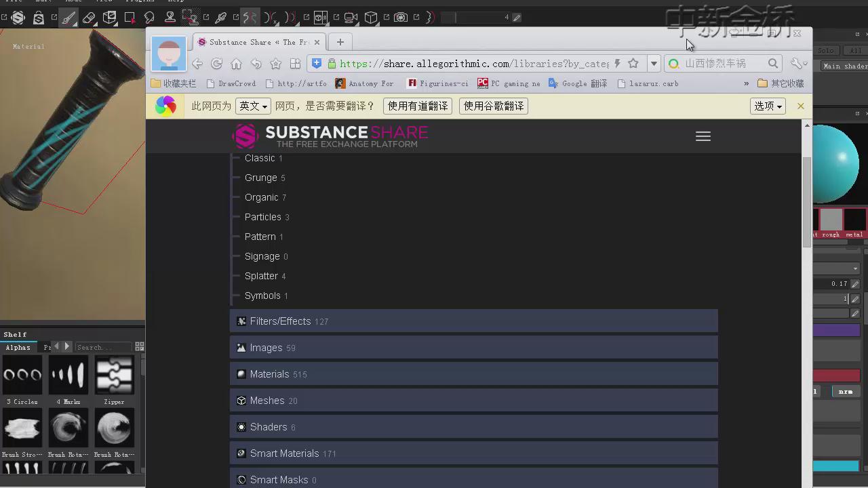This screenshot has height=488, width=868.
Task: Click the favorites star in browser toolbar
Action: [x=275, y=64]
